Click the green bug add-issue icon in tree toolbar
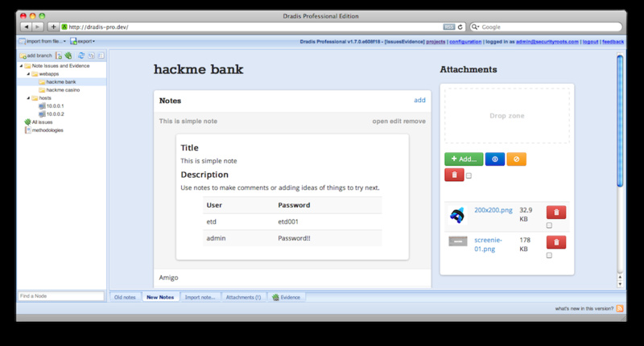 68,56
